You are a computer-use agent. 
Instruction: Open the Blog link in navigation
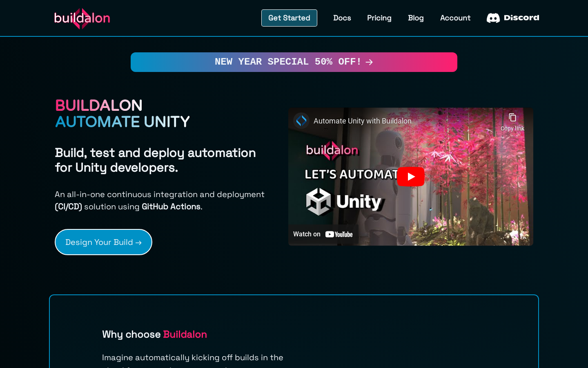tap(416, 18)
